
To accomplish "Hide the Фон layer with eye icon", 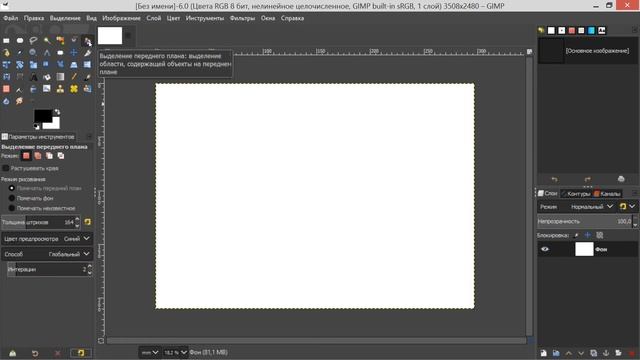I will tap(545, 249).
